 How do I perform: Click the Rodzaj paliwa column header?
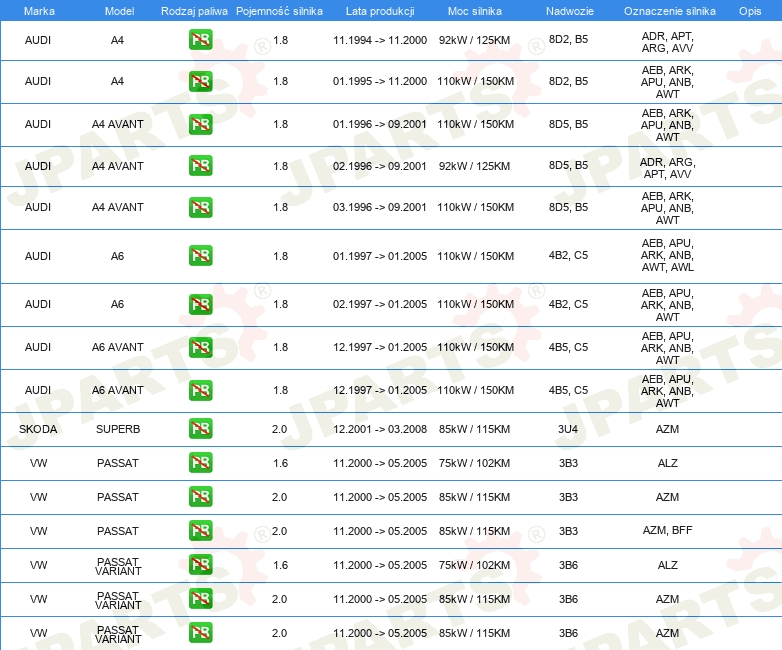click(194, 11)
